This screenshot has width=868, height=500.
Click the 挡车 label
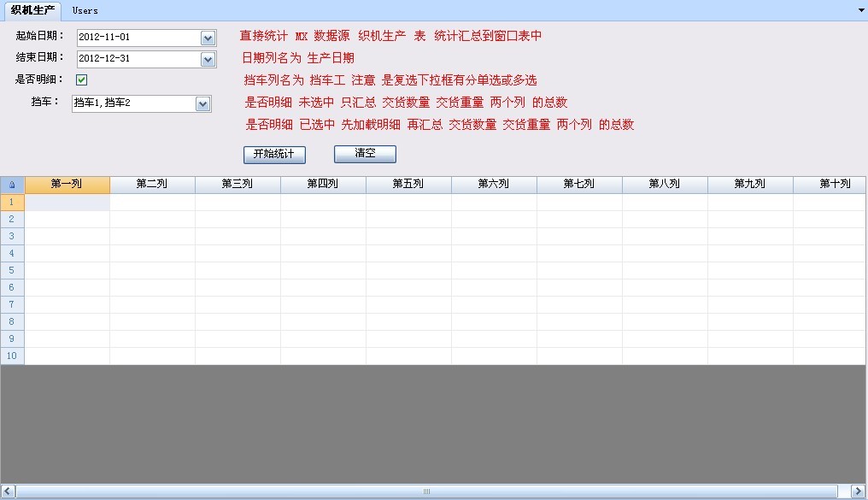44,102
